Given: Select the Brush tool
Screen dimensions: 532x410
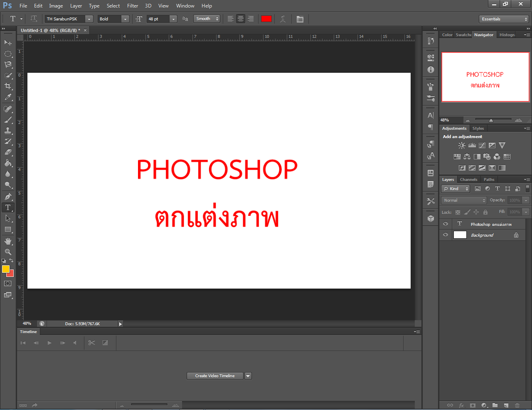Looking at the screenshot, I should click(8, 120).
